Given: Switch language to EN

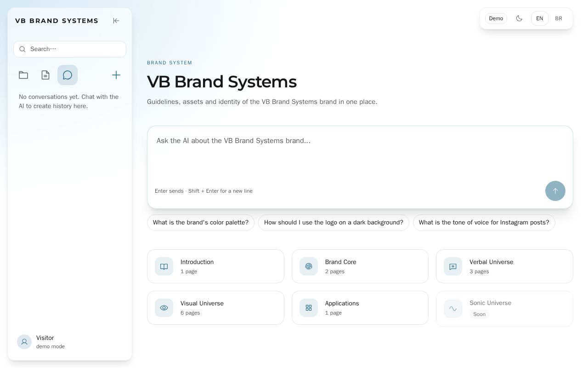Looking at the screenshot, I should (x=540, y=18).
